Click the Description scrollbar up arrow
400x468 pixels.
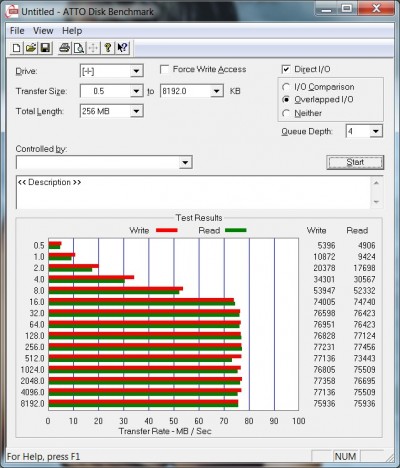(x=376, y=183)
